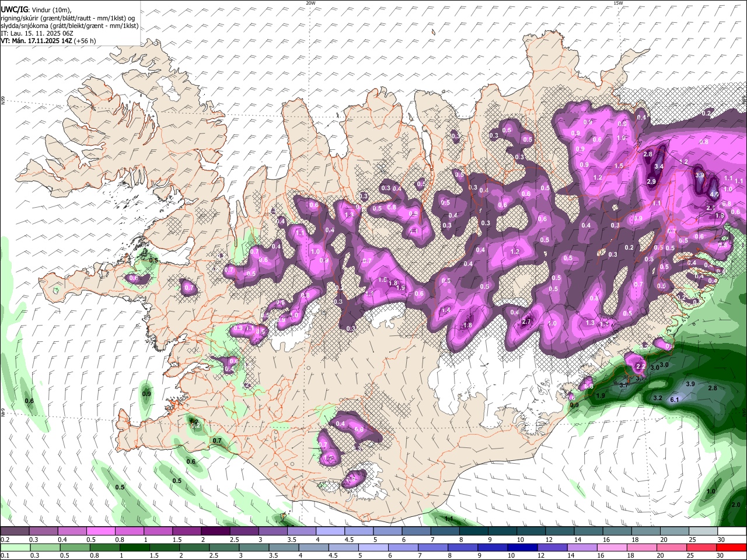The image size is (747, 560).
Task: Select lower legend swatch above 25 label
Action: [x=701, y=548]
